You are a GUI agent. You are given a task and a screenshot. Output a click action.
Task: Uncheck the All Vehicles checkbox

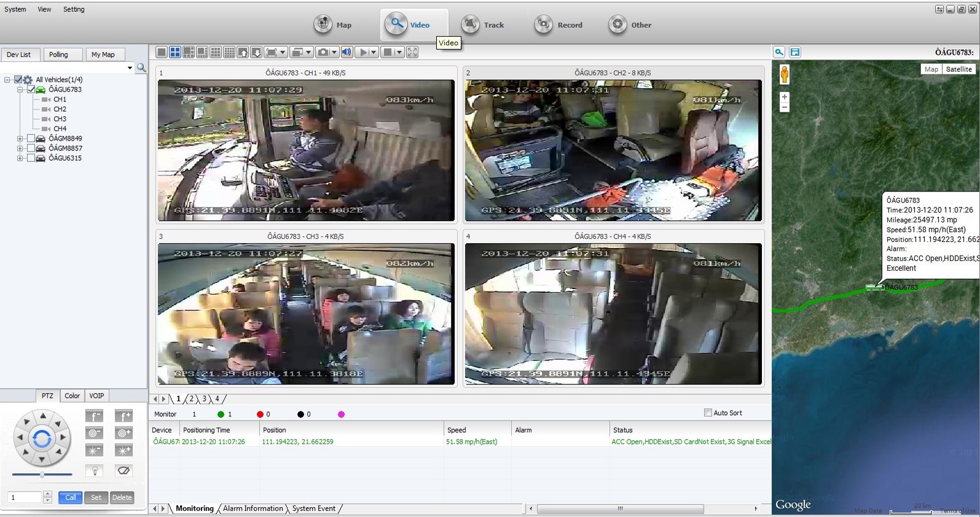pyautogui.click(x=18, y=80)
